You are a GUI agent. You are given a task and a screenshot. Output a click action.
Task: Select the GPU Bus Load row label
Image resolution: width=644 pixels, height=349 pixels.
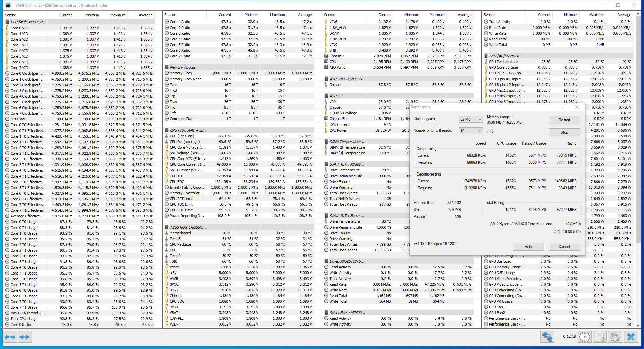click(x=500, y=261)
